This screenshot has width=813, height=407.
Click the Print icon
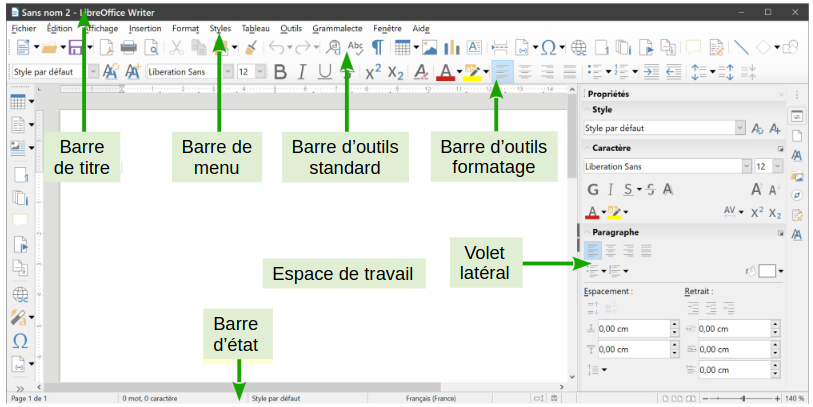(129, 48)
